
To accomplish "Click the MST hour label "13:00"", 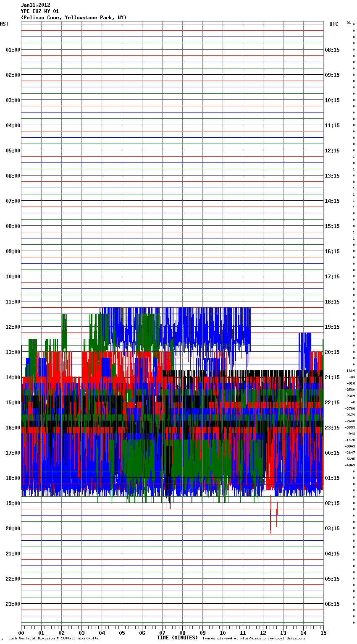I will coord(13,352).
